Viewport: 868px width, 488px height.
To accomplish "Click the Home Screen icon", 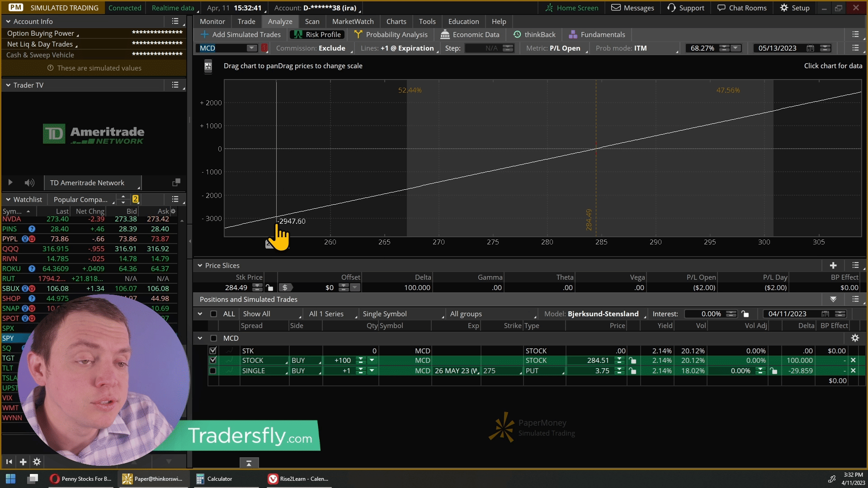I will coord(549,8).
